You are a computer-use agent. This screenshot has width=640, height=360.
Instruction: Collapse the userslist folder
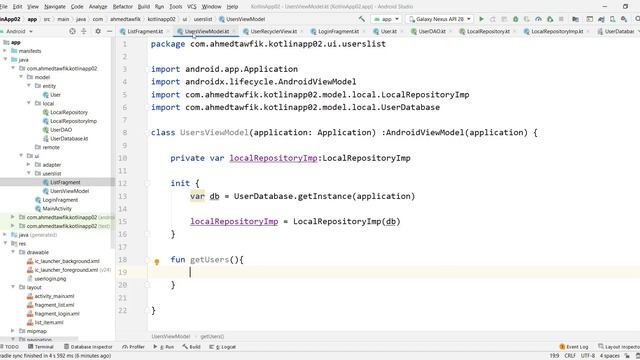[x=29, y=173]
